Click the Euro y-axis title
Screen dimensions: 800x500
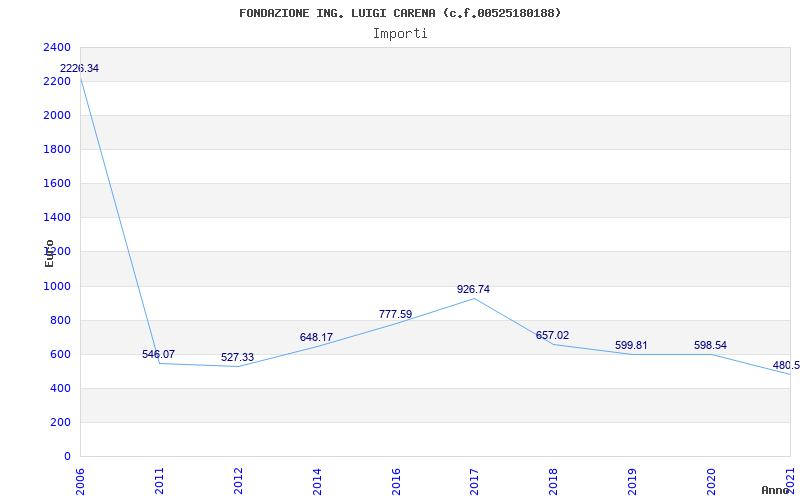pos(49,253)
